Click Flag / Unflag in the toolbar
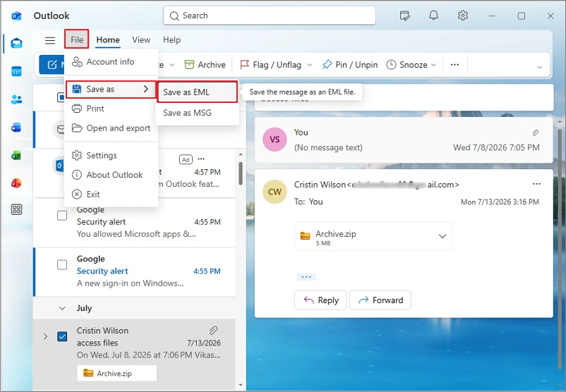Screen dimensions: 566x392 [x=271, y=65]
